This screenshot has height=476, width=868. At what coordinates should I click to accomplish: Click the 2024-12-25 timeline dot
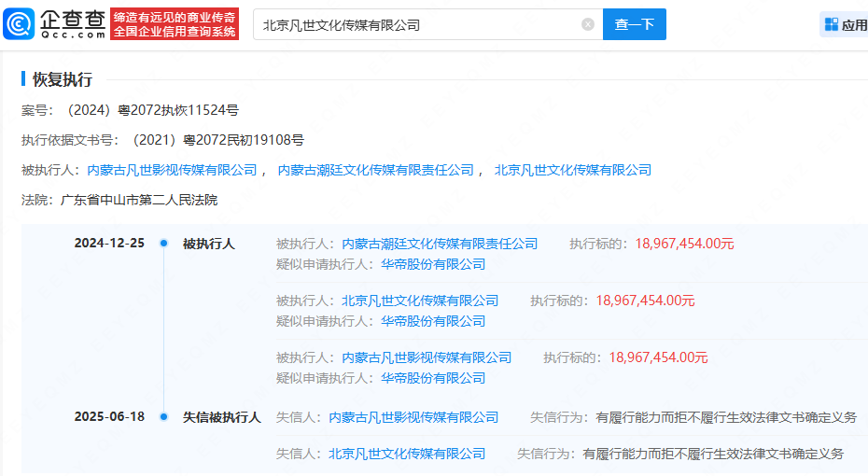164,243
